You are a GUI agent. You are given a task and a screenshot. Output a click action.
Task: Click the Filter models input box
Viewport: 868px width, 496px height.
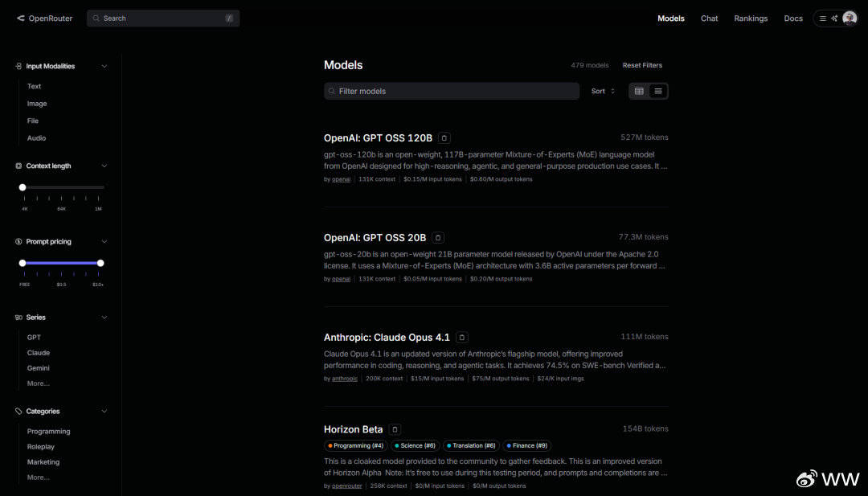[452, 92]
